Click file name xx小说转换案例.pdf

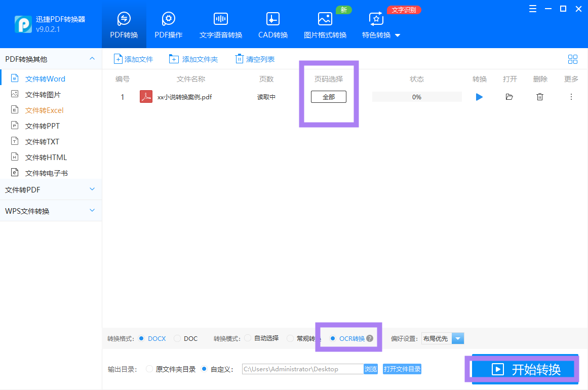point(184,97)
